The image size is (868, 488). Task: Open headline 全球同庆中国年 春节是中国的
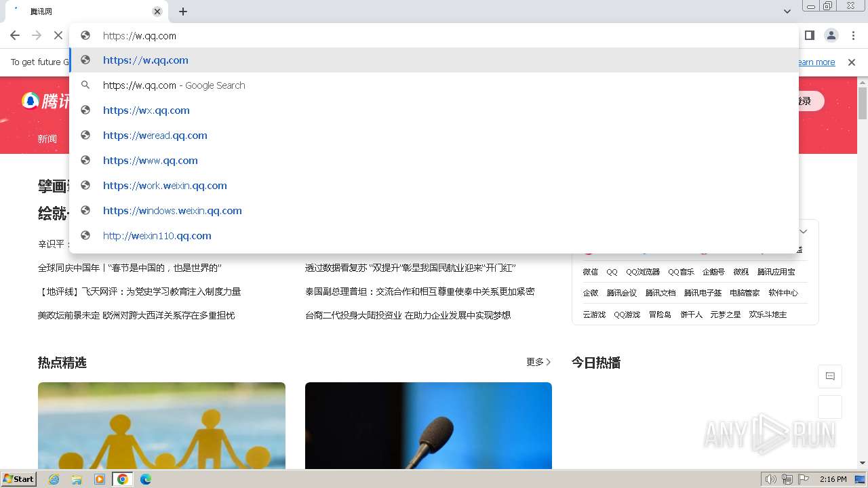point(130,268)
